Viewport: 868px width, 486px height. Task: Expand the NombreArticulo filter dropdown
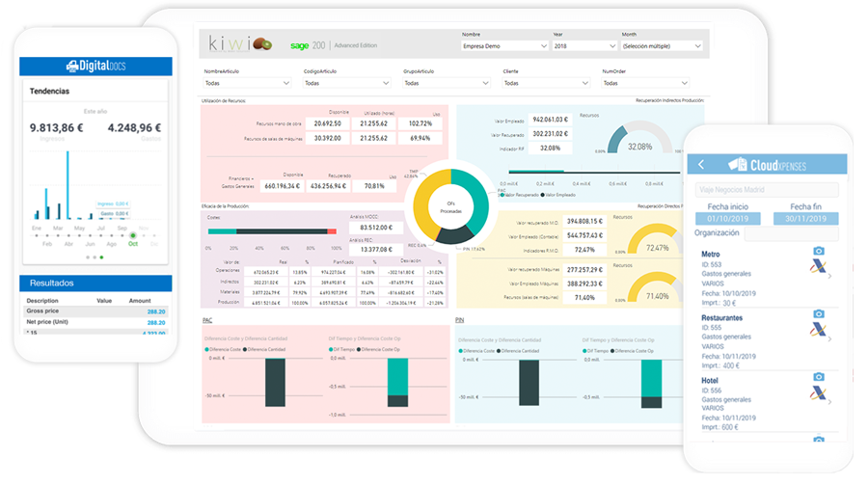pyautogui.click(x=247, y=83)
